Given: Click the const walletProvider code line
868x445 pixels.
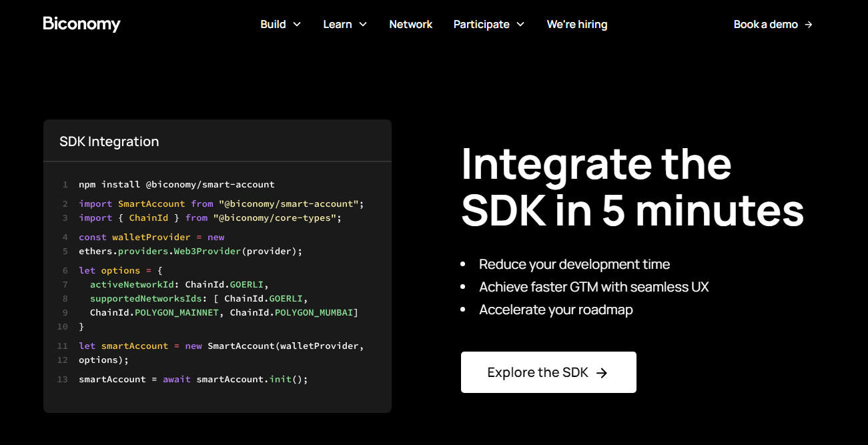Looking at the screenshot, I should (x=151, y=237).
